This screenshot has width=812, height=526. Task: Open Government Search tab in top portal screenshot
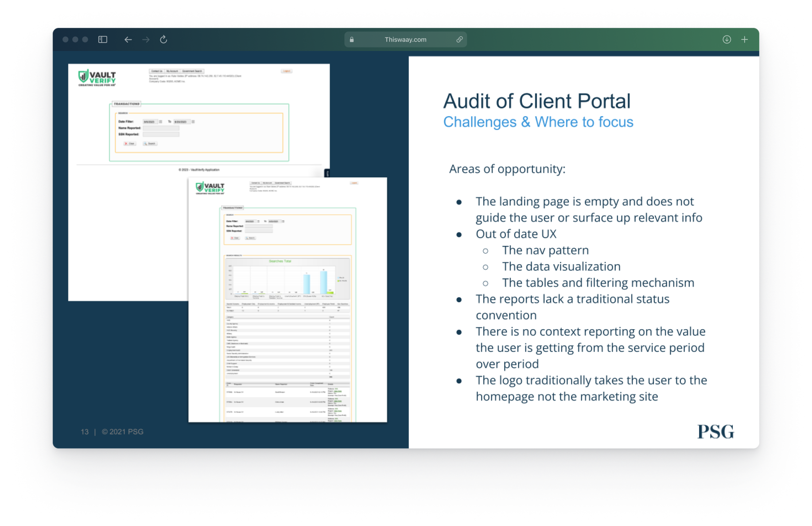click(192, 71)
